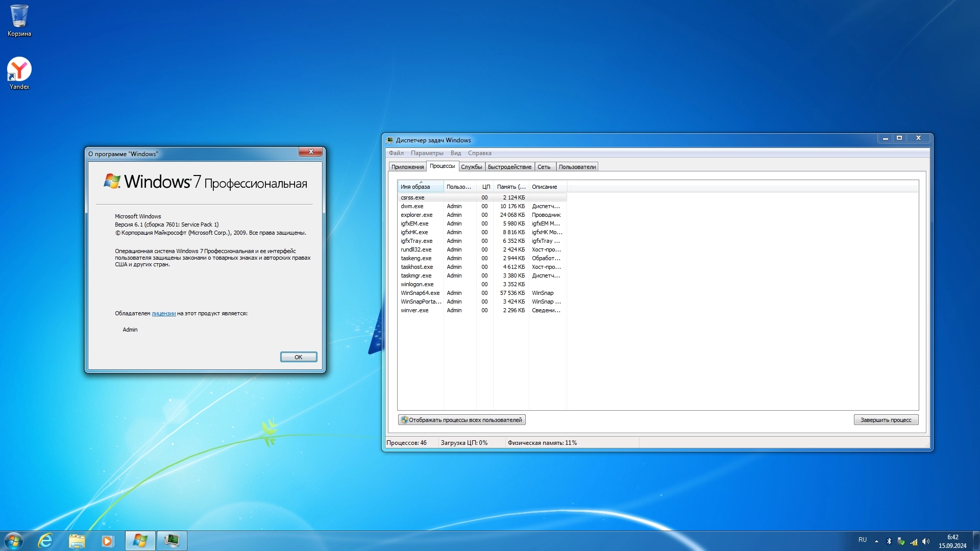The height and width of the screenshot is (551, 980).
Task: Open the 'Вид' menu
Action: pyautogui.click(x=456, y=153)
